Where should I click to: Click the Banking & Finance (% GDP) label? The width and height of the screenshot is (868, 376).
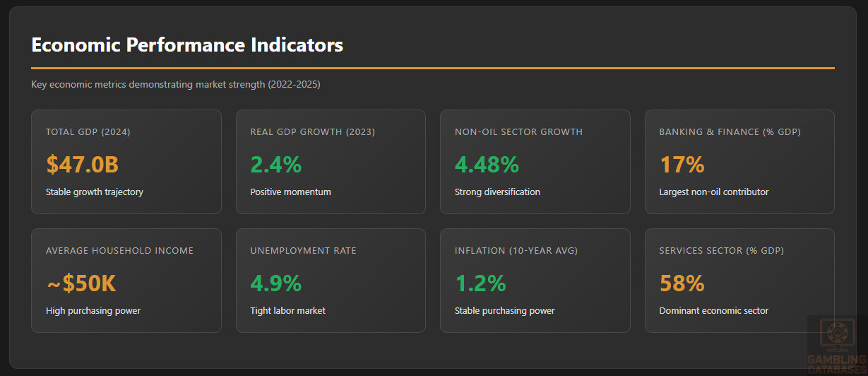[x=730, y=132]
